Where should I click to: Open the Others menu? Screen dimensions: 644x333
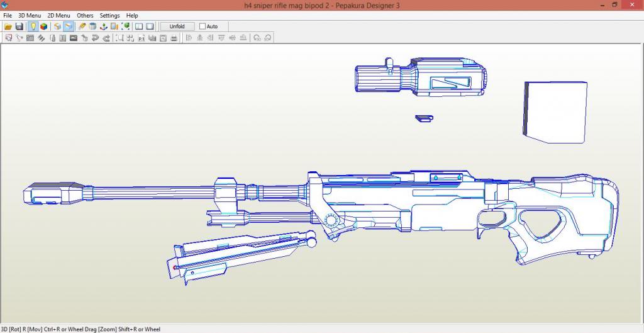[85, 15]
